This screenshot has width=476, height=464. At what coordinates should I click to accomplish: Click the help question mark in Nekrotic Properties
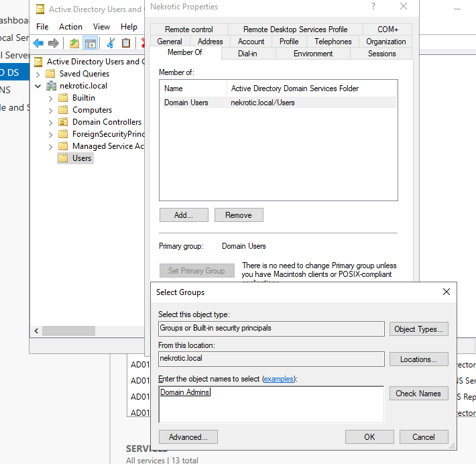(x=373, y=7)
